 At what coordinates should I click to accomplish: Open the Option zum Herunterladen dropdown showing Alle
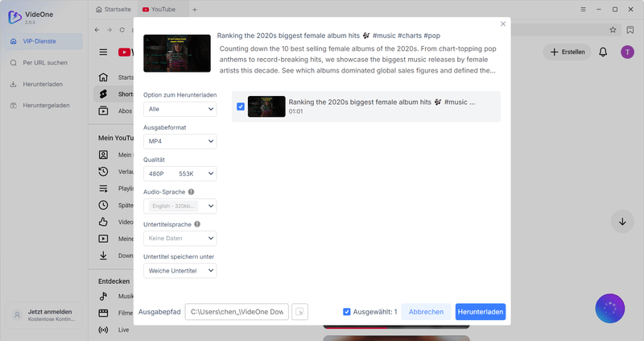tap(180, 109)
